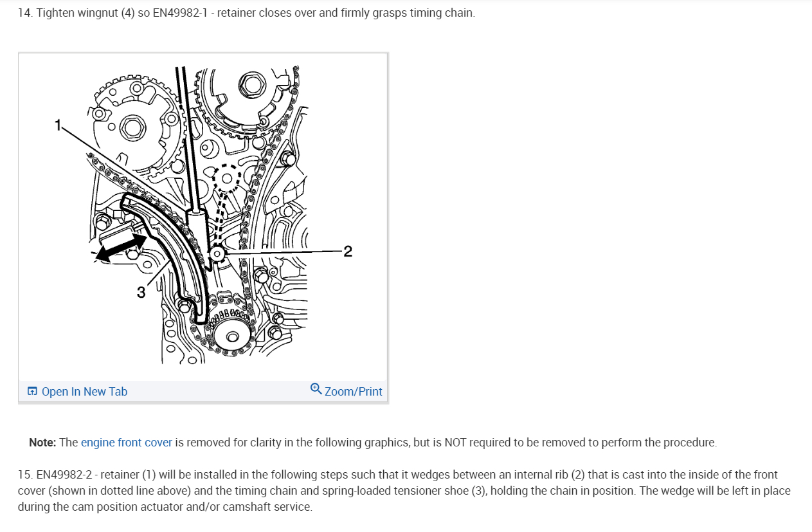Screen dimensions: 812x532
Task: Click the small circle that callout 2 points to
Action: click(217, 255)
